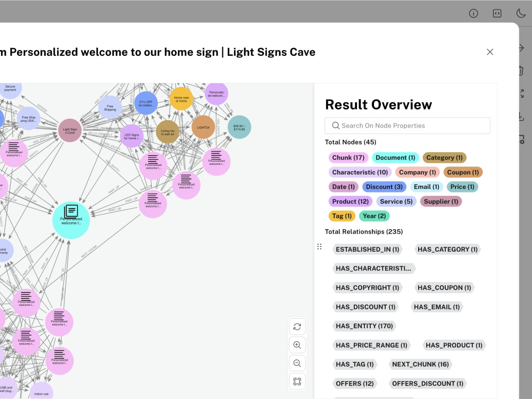Select NEXT_CHUNK (16) relationship
The width and height of the screenshot is (532, 399).
[x=420, y=364]
